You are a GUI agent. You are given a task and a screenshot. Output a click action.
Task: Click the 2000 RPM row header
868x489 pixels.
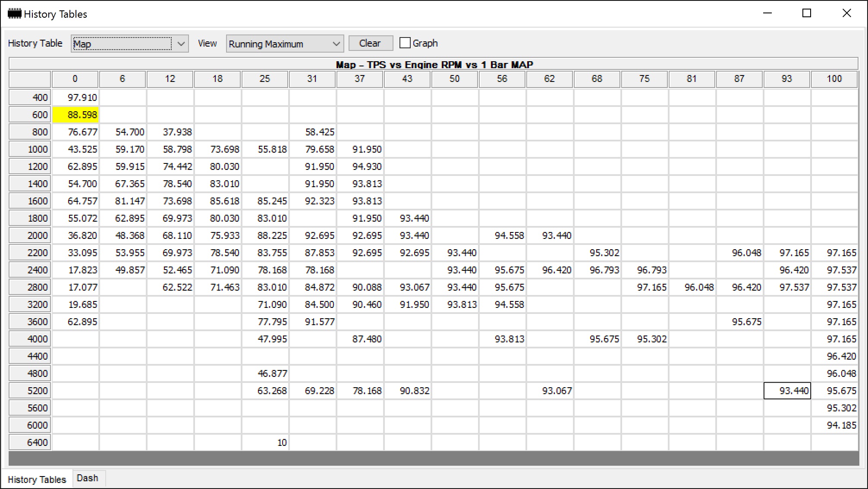30,235
